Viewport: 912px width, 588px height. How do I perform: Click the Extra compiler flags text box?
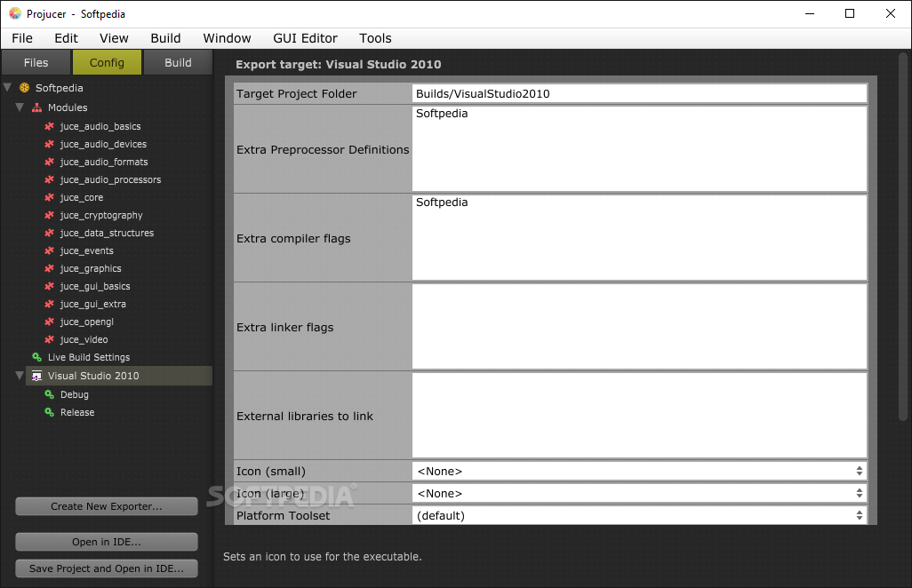click(640, 238)
